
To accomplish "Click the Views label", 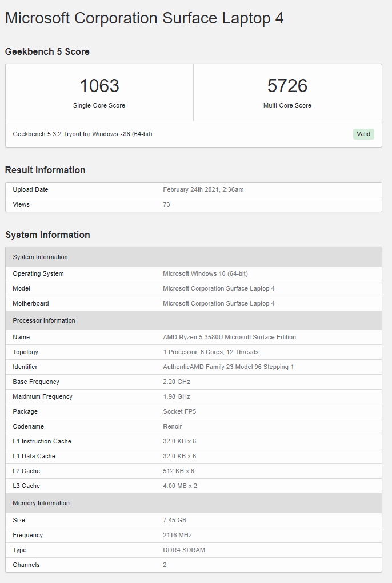I will pyautogui.click(x=21, y=204).
